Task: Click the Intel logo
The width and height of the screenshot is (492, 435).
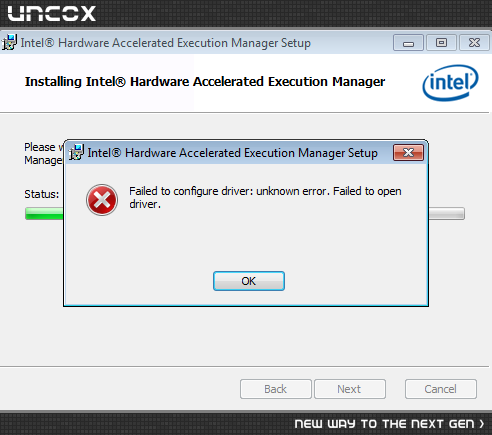Action: point(450,83)
